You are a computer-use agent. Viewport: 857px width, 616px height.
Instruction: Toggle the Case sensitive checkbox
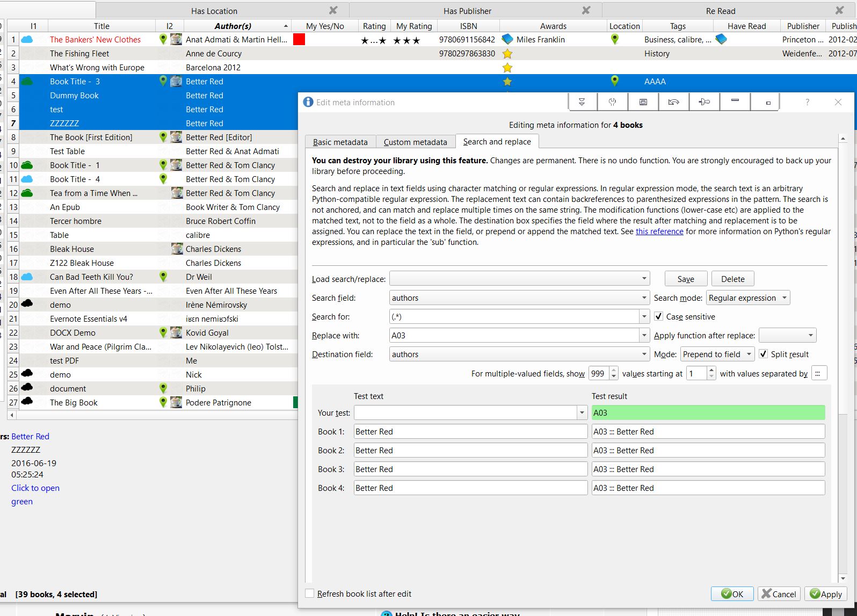(659, 317)
